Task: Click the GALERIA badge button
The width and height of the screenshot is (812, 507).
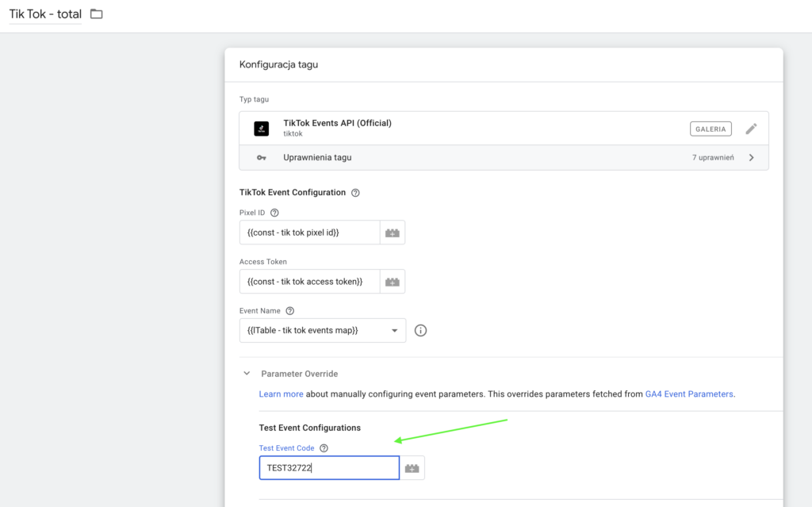Action: point(710,129)
